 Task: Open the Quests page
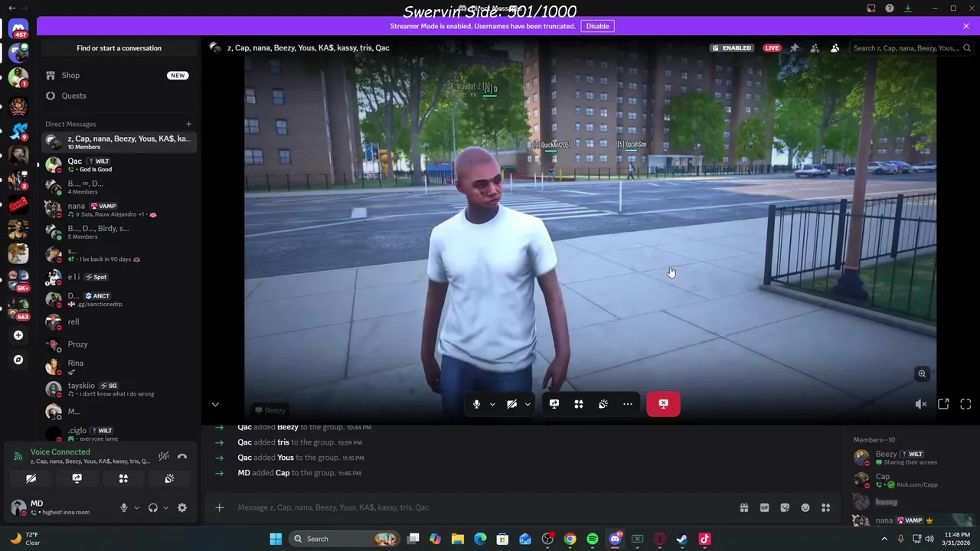[x=119, y=96]
